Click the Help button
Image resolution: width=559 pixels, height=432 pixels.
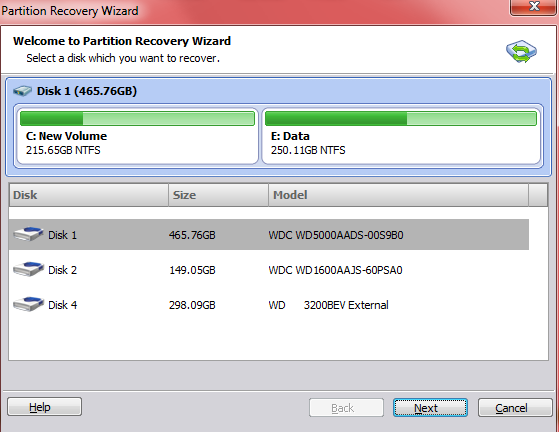pos(45,407)
